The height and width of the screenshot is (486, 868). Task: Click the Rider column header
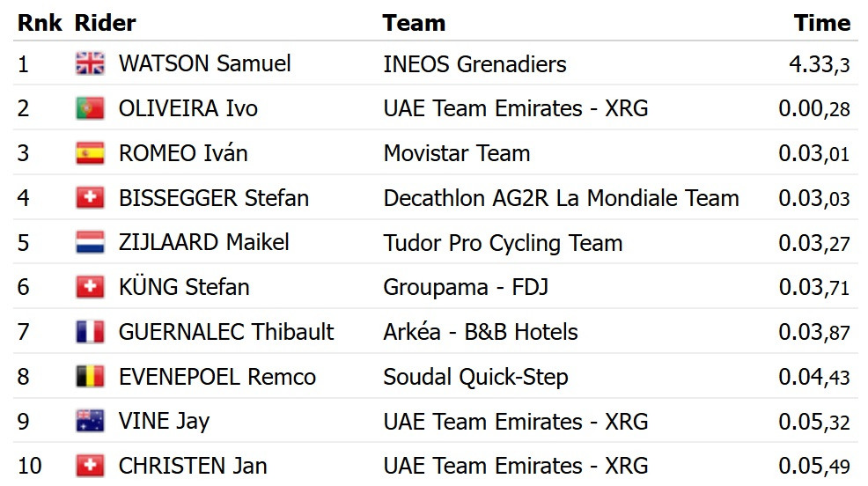tap(105, 23)
